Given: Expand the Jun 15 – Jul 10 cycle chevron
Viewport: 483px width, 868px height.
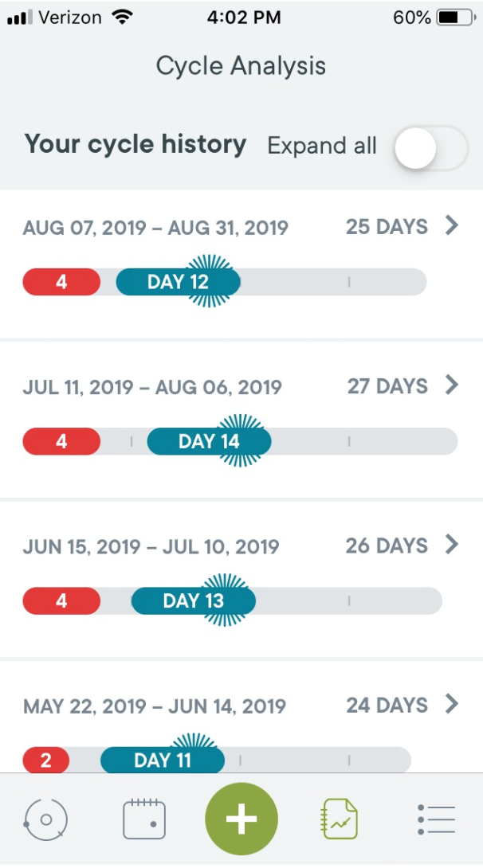Looking at the screenshot, I should point(452,544).
